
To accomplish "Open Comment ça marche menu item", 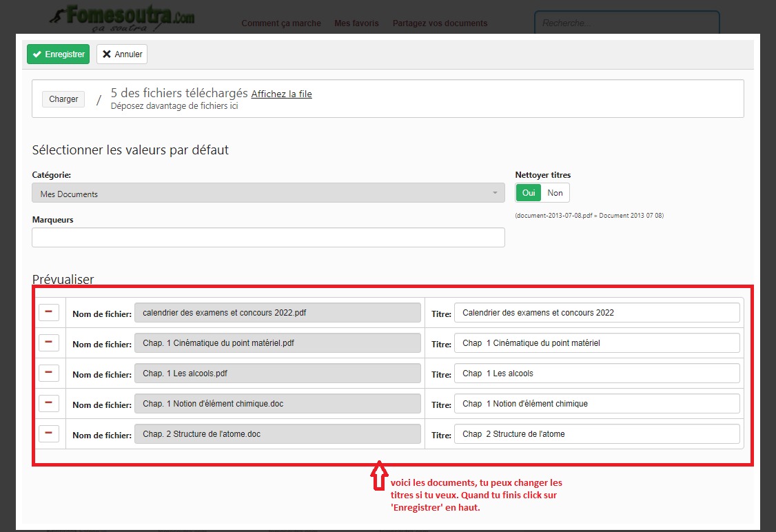I will click(x=281, y=23).
